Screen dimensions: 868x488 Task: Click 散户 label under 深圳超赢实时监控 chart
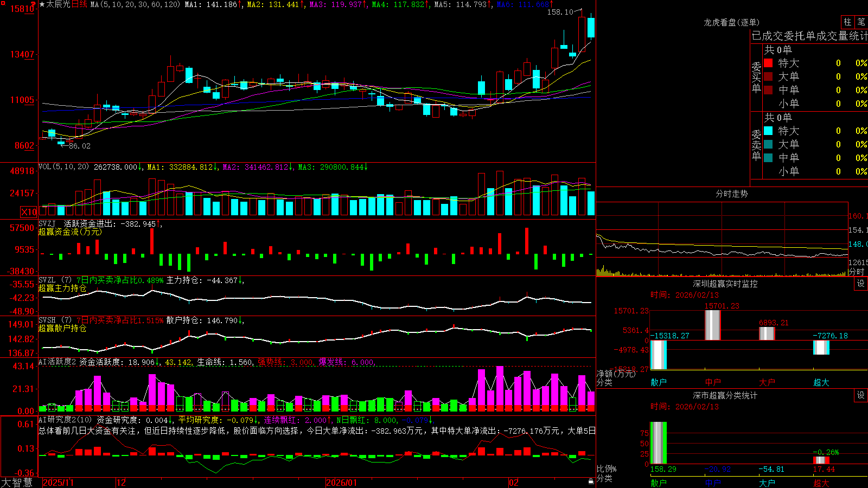(x=659, y=382)
